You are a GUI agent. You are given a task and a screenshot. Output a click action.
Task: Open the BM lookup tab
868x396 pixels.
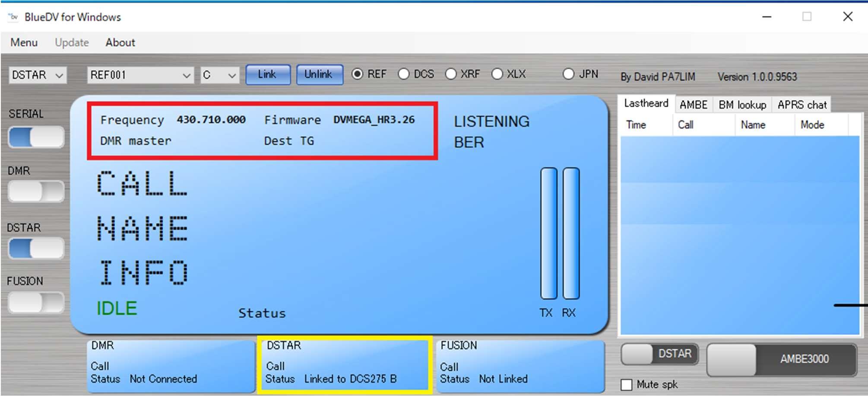[742, 105]
